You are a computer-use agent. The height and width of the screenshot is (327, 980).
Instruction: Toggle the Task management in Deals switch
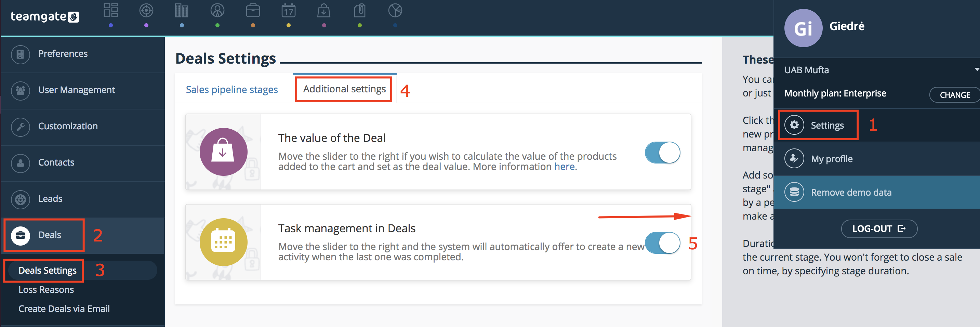point(662,243)
